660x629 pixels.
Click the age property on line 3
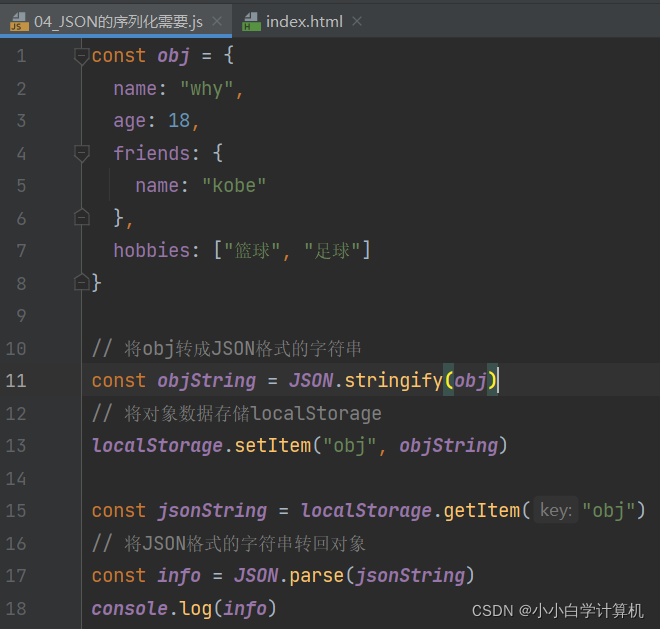(130, 122)
